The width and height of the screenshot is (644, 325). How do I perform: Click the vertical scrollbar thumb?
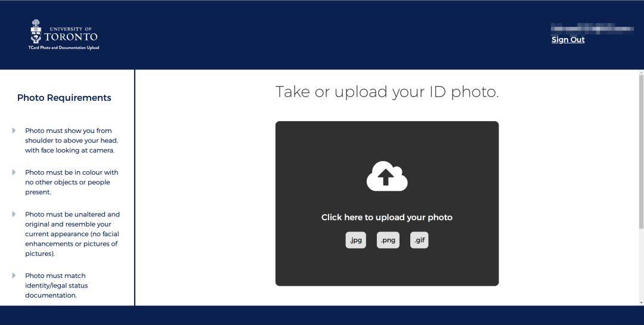click(x=641, y=151)
